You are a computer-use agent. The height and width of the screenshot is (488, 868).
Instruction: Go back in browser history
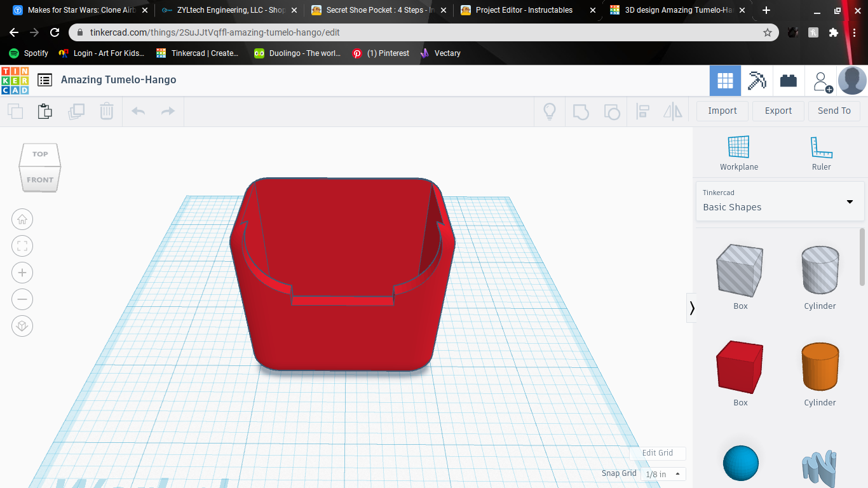pos(14,32)
